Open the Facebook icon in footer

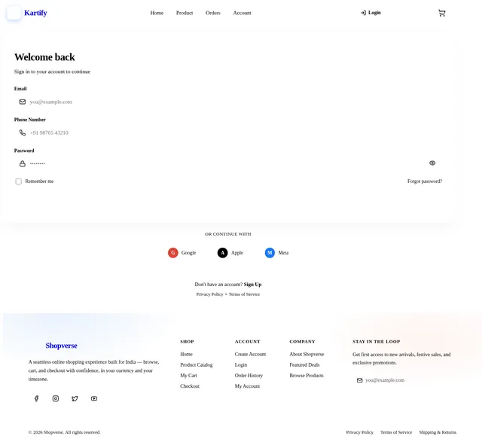[36, 398]
